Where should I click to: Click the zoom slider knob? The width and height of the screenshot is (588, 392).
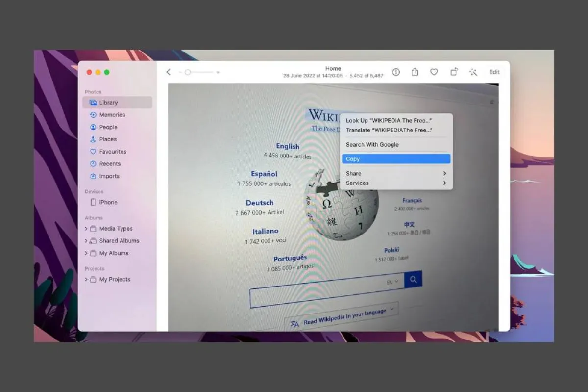click(x=188, y=72)
